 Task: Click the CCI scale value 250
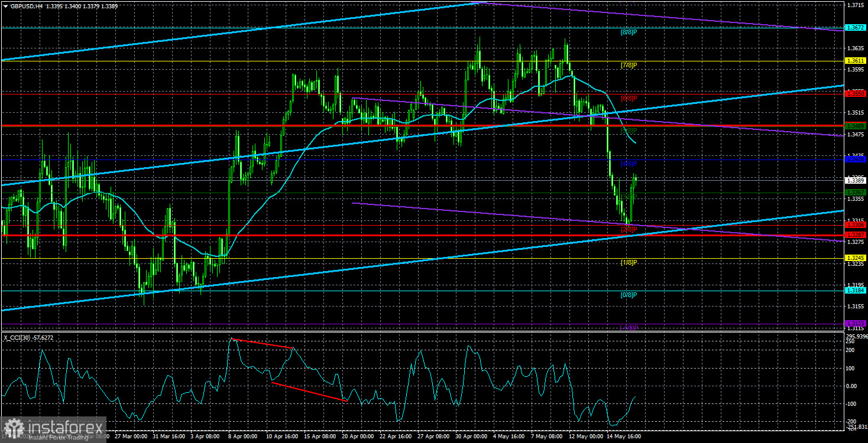tap(850, 341)
